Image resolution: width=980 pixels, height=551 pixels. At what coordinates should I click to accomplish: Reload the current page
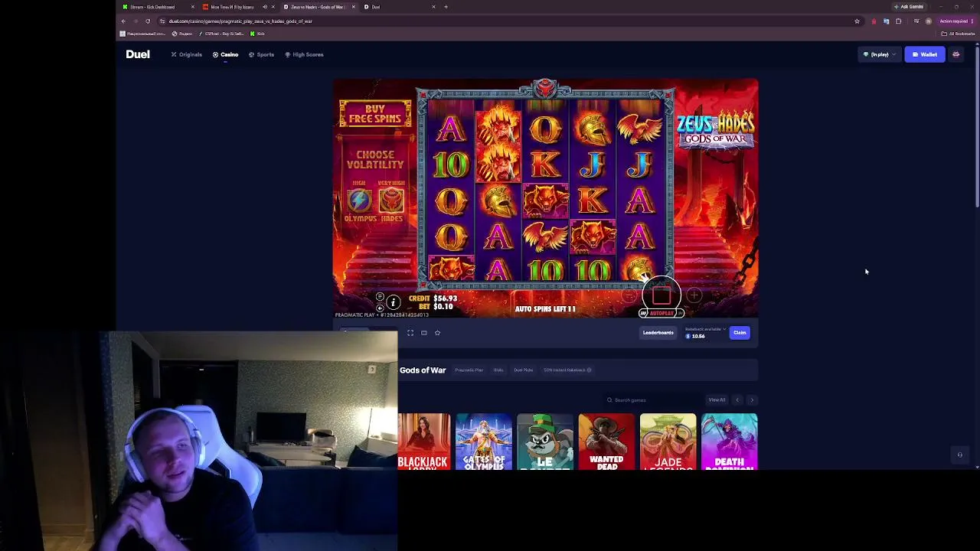tap(148, 21)
